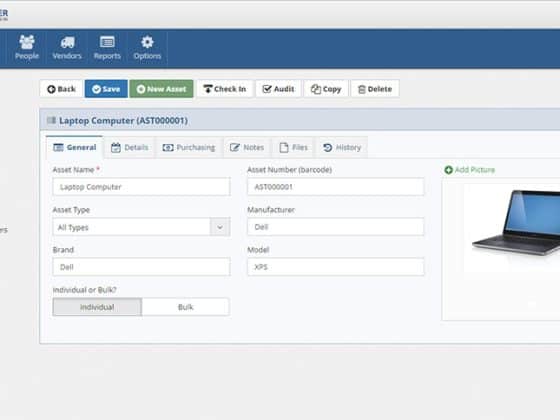Viewport: 560px width, 420px height.
Task: Open the Files tab
Action: tap(293, 148)
